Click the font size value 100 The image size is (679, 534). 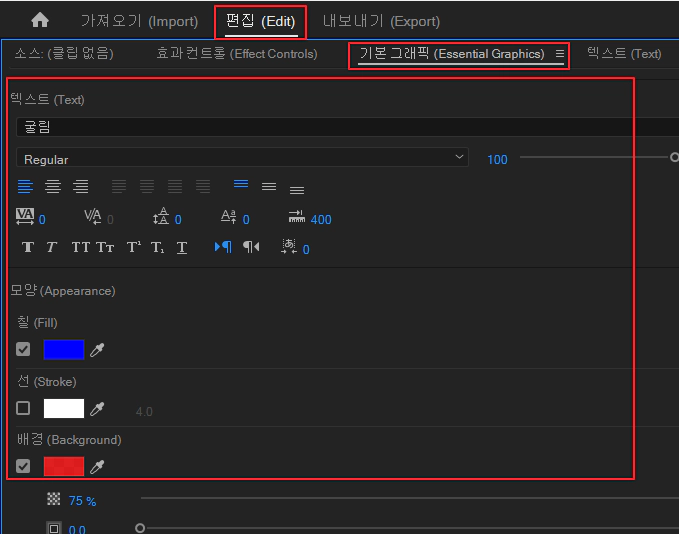tap(497, 160)
